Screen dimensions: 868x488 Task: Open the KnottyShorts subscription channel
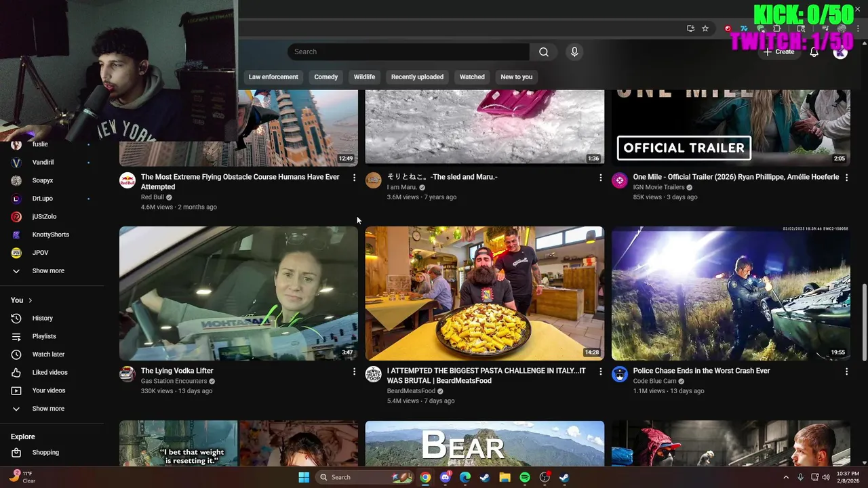tap(52, 235)
